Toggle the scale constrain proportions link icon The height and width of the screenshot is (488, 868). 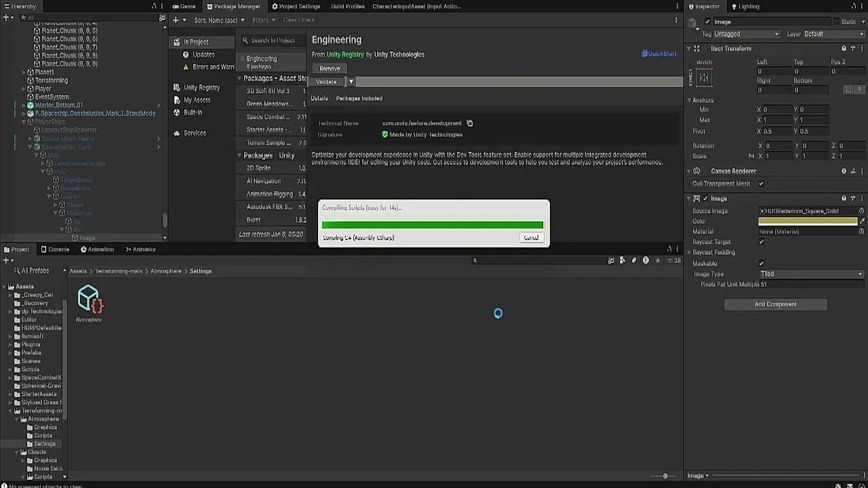pos(751,156)
